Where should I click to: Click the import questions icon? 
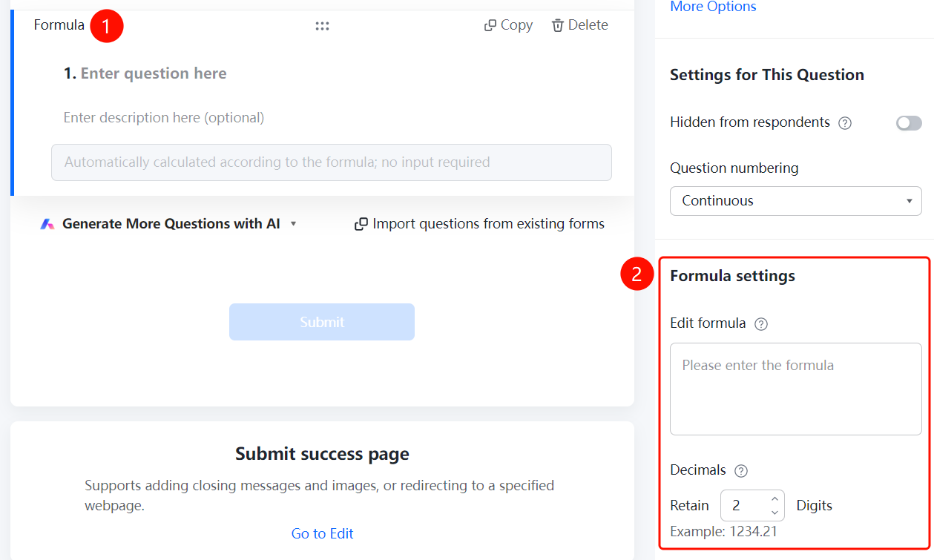[361, 224]
